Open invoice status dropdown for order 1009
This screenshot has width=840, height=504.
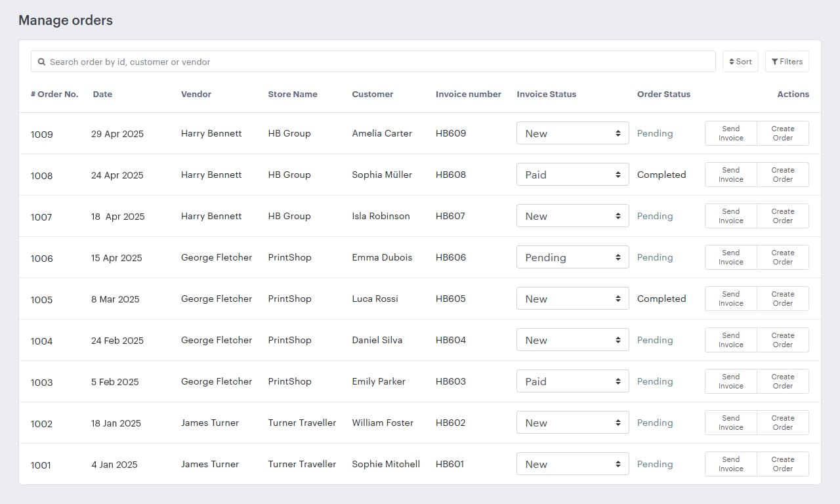[x=572, y=133]
